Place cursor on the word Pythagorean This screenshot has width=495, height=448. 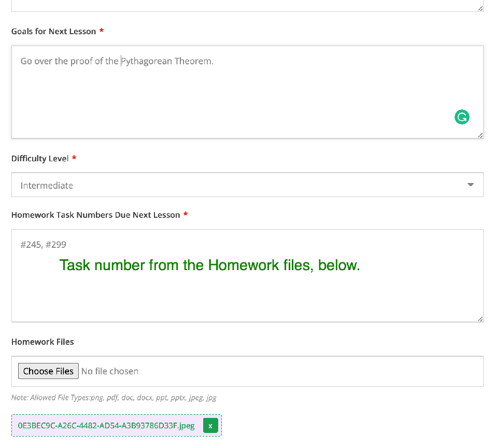[147, 61]
